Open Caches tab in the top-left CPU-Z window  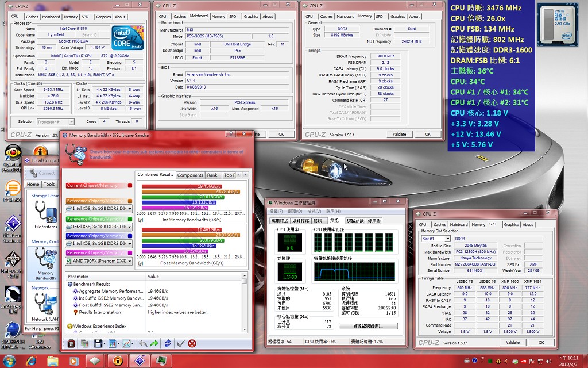(32, 17)
